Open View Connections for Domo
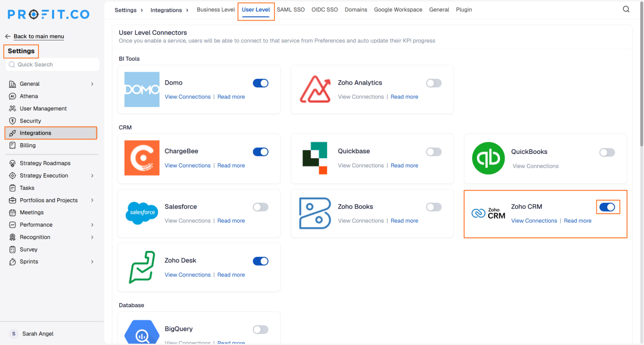 tap(187, 97)
